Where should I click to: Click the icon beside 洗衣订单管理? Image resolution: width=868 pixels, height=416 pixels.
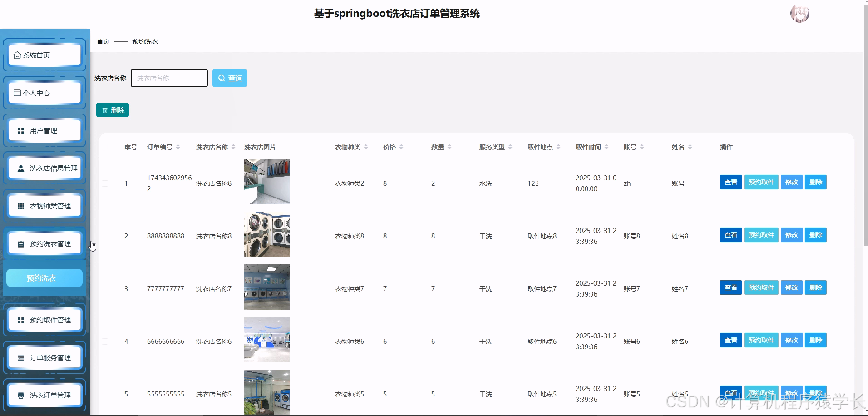[21, 396]
